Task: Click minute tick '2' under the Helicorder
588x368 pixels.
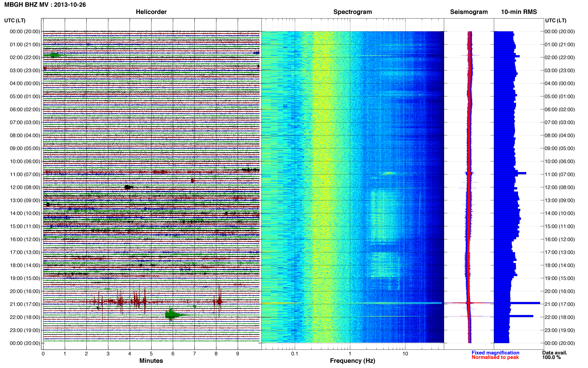Action: pos(86,354)
